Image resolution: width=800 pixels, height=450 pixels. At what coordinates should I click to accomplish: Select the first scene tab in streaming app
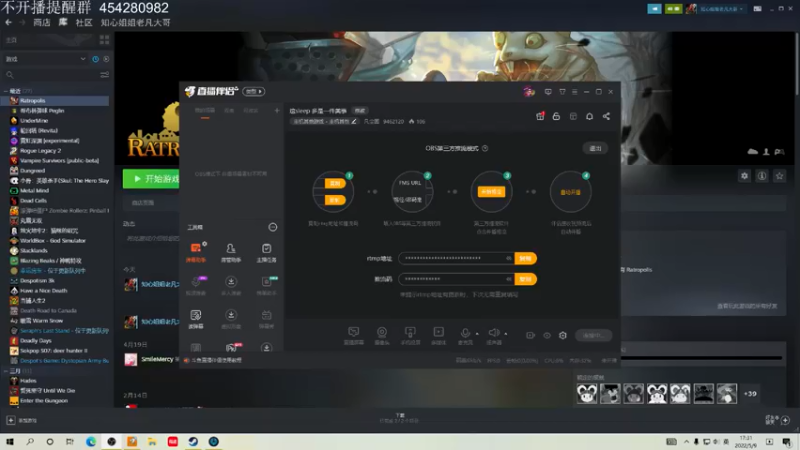point(205,111)
